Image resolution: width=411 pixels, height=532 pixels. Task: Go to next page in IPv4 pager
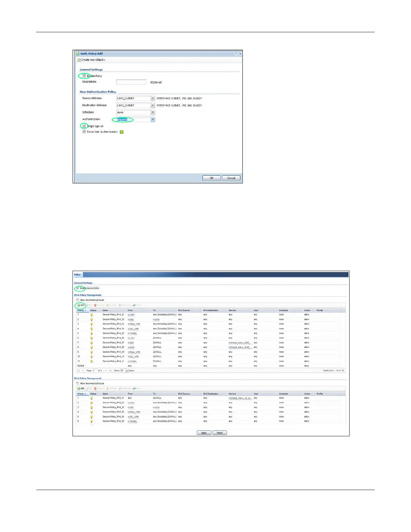tap(106, 370)
